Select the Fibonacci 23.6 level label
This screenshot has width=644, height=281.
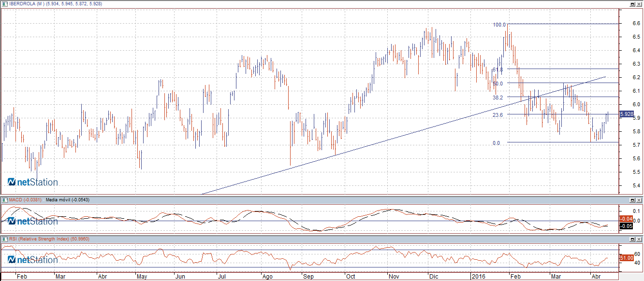coord(498,115)
